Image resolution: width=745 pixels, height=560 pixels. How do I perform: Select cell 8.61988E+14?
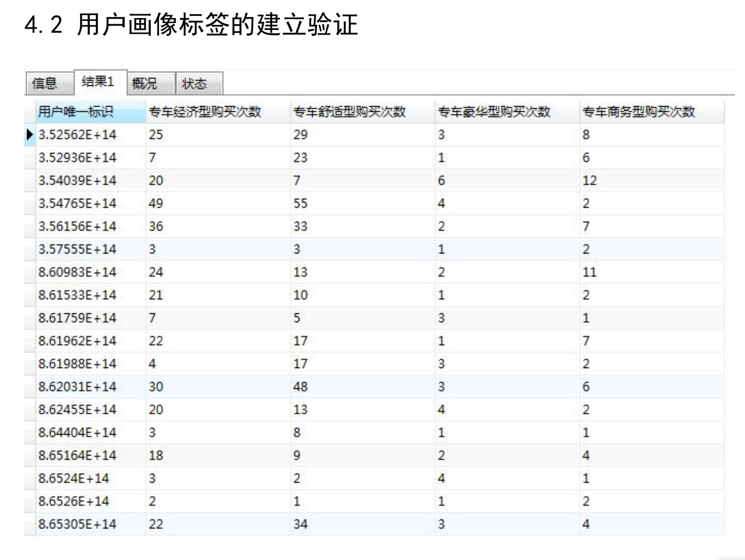click(x=90, y=364)
